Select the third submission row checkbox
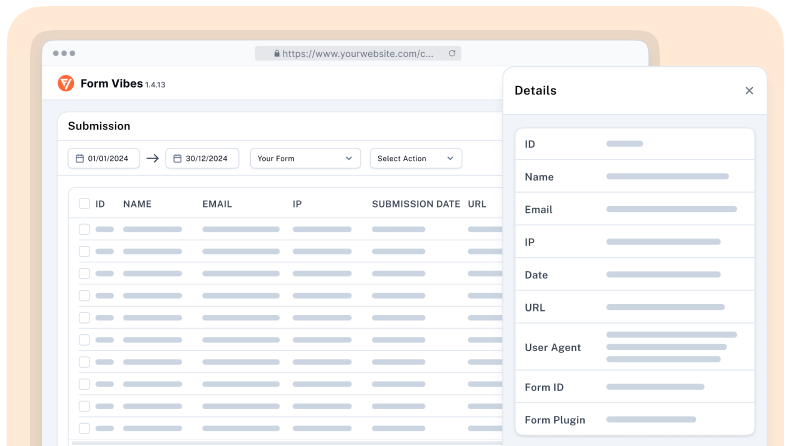The image size is (790, 446). [x=84, y=273]
